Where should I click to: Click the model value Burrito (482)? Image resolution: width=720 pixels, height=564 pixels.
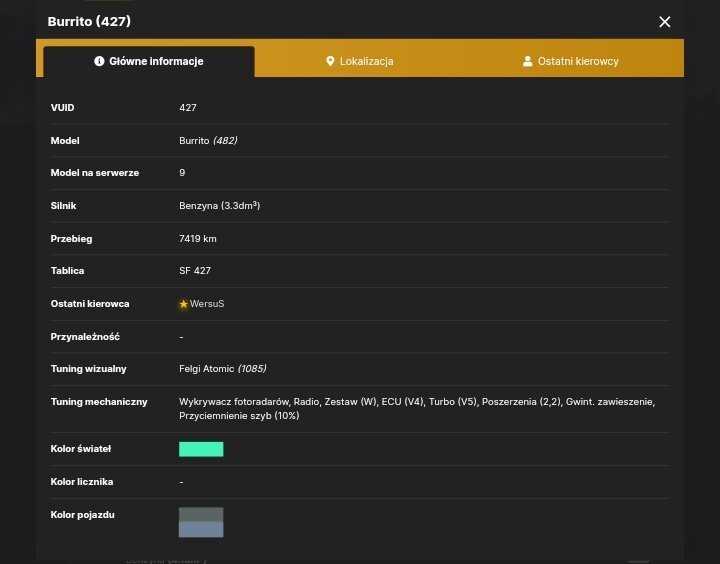point(208,141)
